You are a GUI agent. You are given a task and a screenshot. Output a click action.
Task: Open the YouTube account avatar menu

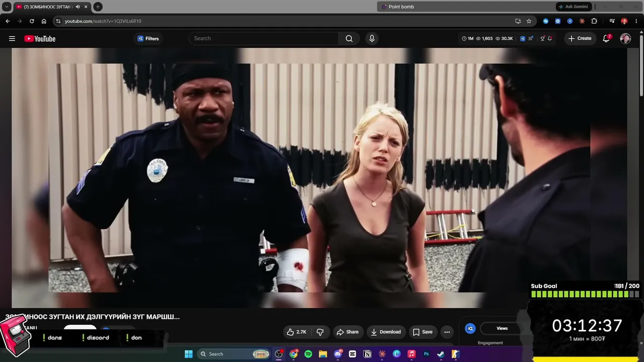(x=625, y=39)
